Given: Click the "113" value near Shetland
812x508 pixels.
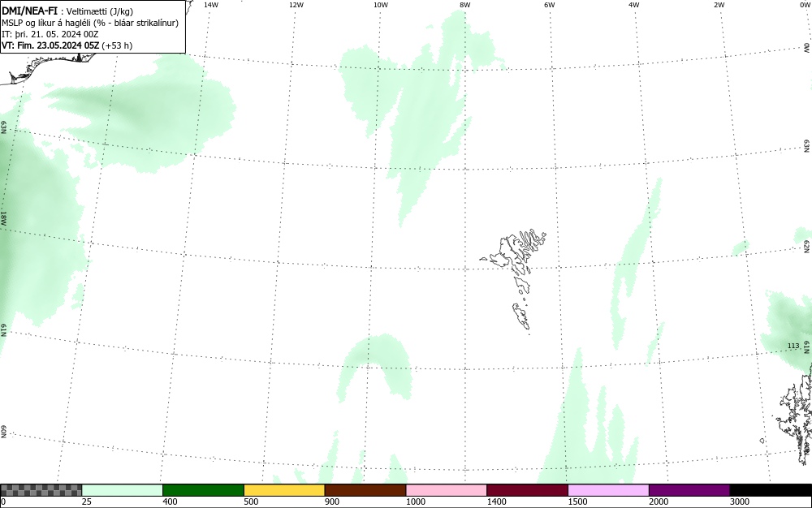Looking at the screenshot, I should [793, 346].
